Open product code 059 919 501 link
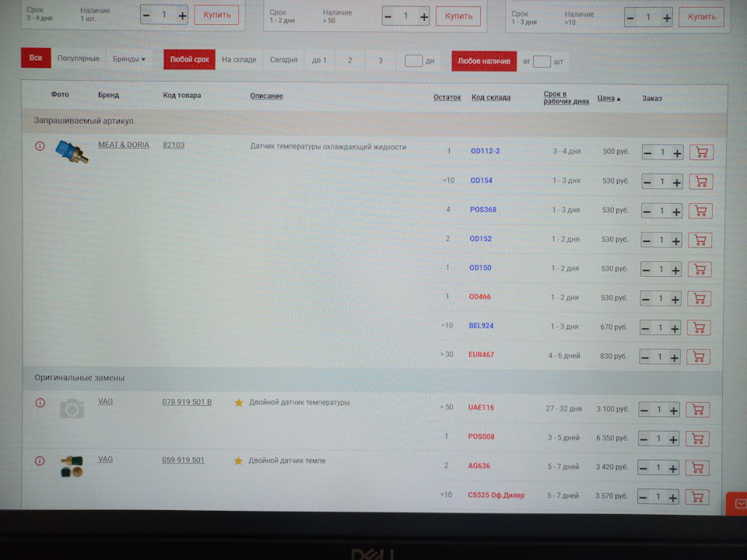The width and height of the screenshot is (747, 560). coord(183,460)
